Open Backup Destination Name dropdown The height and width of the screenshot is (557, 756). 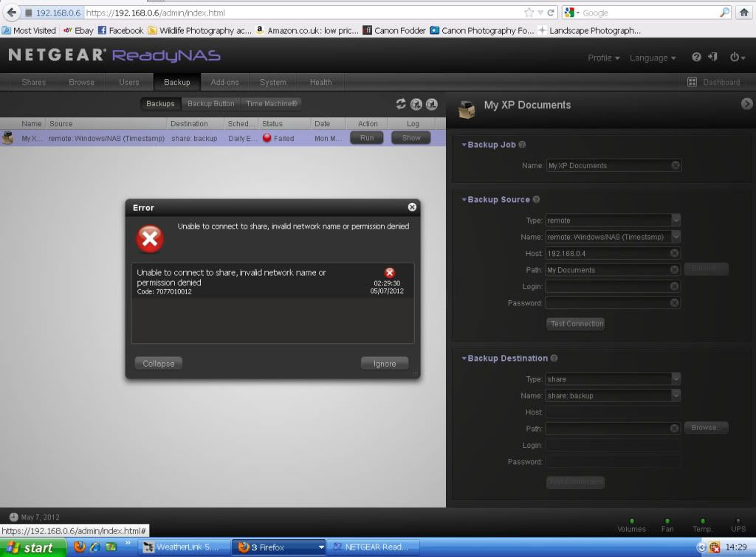tap(676, 395)
